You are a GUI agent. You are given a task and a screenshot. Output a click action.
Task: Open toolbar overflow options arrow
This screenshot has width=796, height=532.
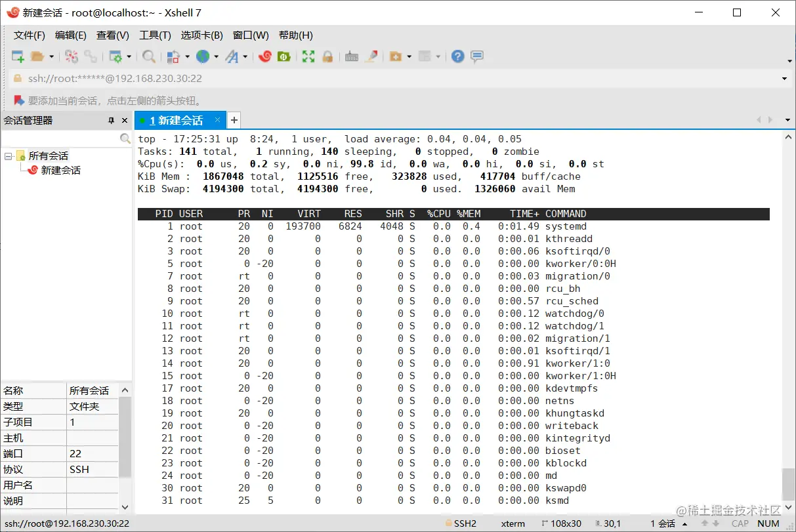pos(789,61)
